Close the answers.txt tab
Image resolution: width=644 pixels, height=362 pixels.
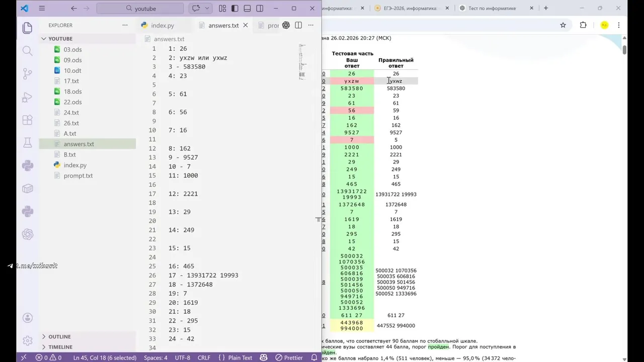[246, 25]
